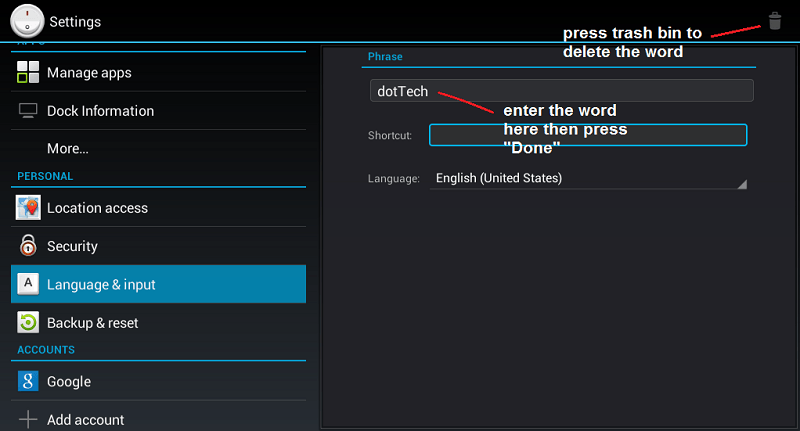Tap the Settings app icon in header

[x=28, y=21]
